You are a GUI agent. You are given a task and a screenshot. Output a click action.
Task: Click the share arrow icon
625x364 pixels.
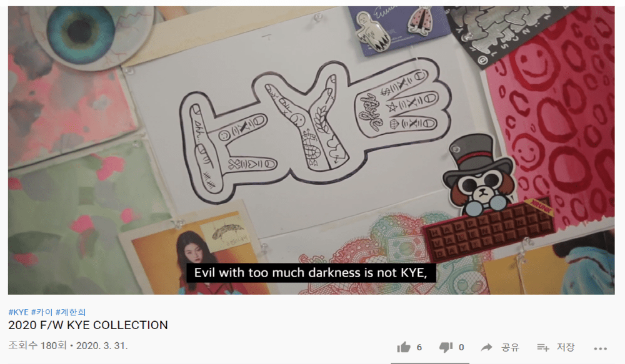tap(486, 347)
